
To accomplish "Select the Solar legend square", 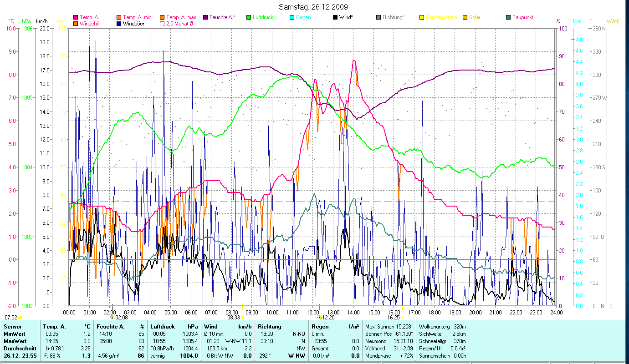I will [465, 18].
